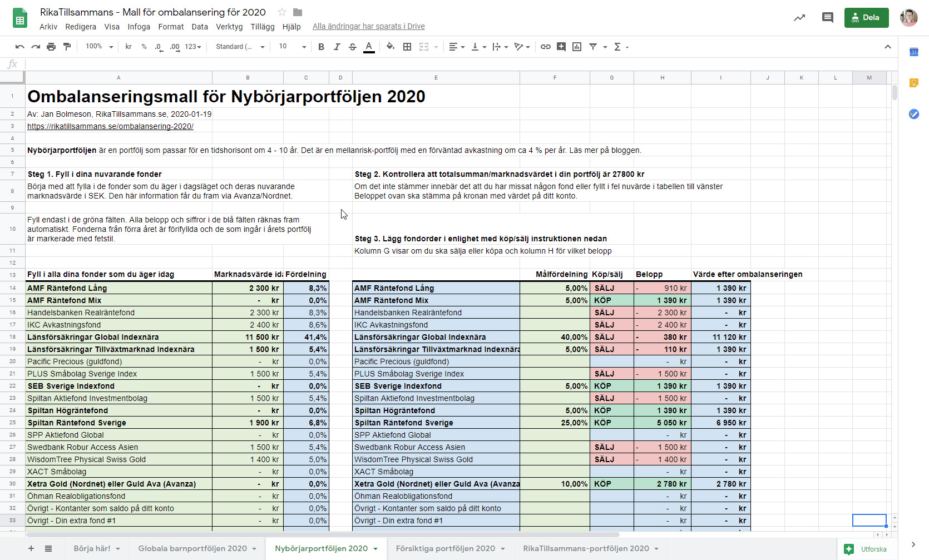Open the borders tool
Viewport: 929px width, 560px height.
407,47
